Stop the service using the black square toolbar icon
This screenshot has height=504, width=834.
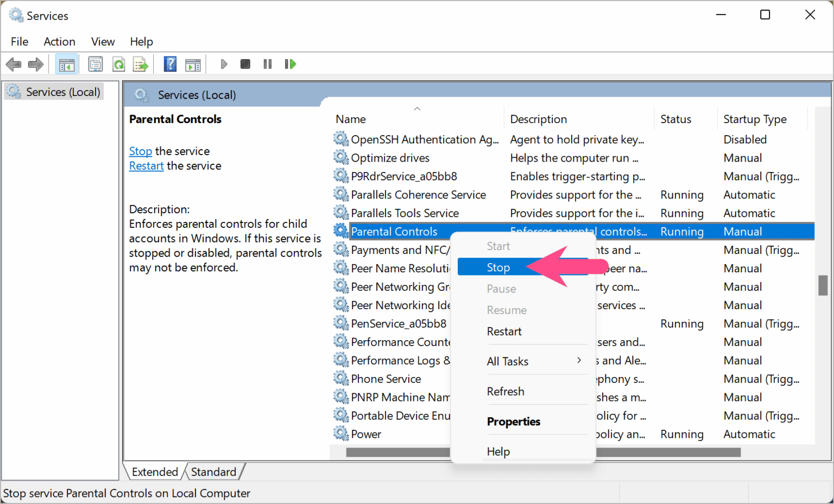pos(245,64)
